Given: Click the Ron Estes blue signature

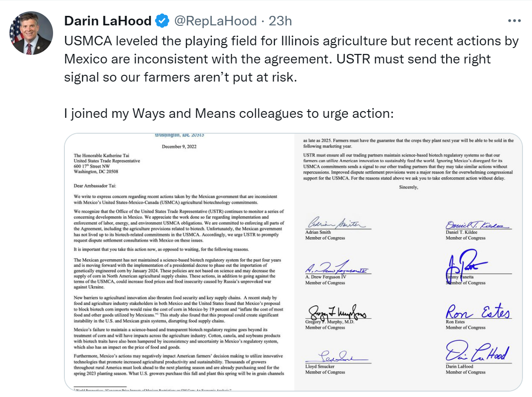Looking at the screenshot, I should point(477,312).
